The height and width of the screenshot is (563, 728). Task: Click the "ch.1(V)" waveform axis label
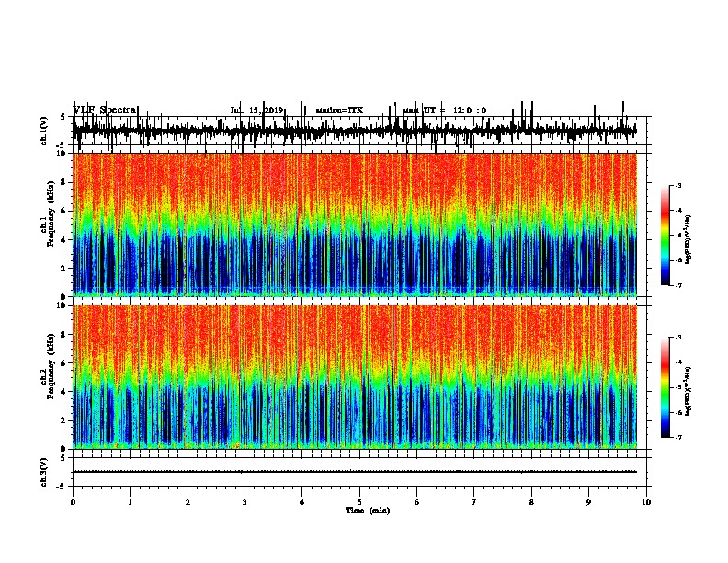pyautogui.click(x=43, y=130)
